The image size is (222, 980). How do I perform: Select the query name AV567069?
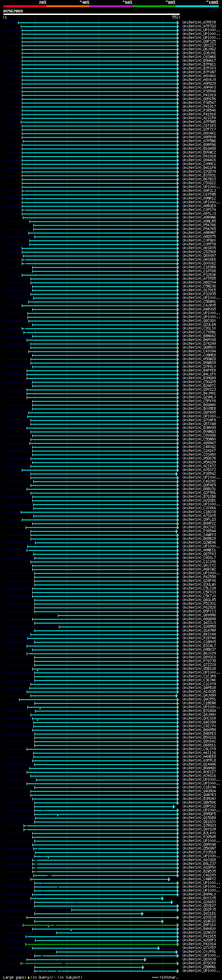(13, 11)
